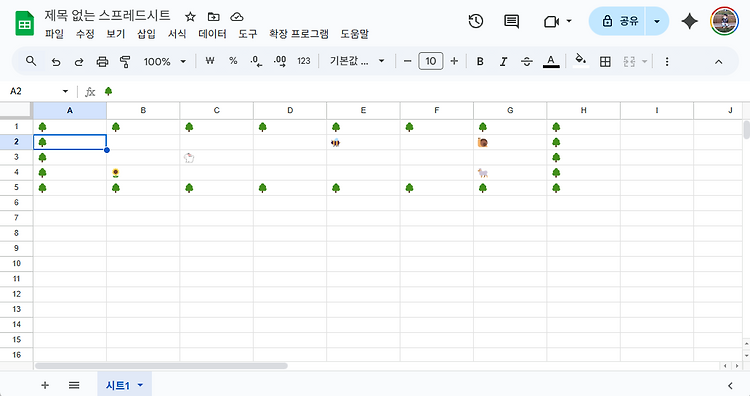
Task: Increase the font size
Action: (x=454, y=61)
